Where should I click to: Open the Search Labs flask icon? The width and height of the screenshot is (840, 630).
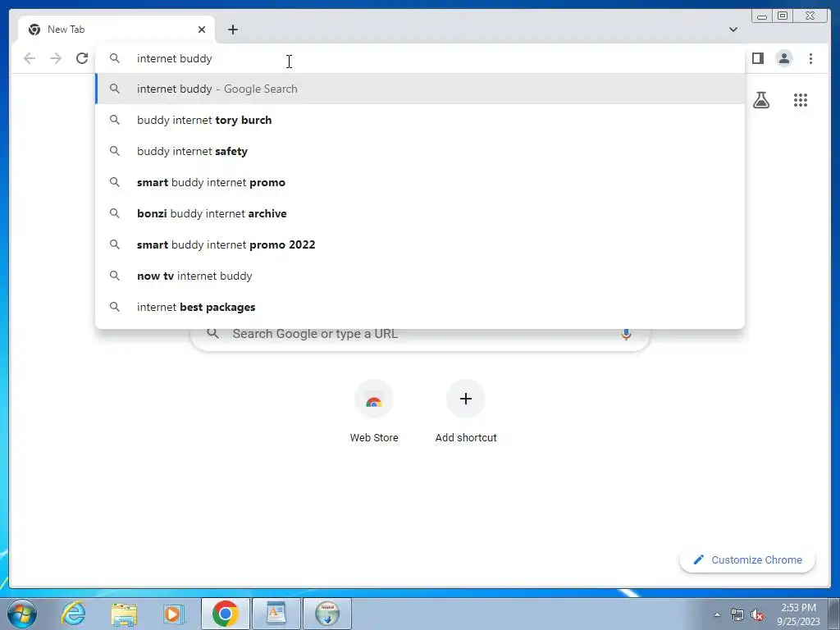point(760,100)
